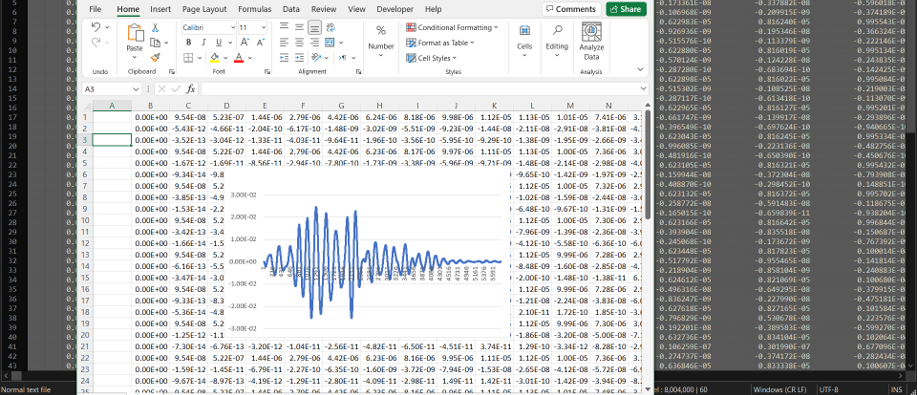Click the Redo arrow icon
Image resolution: width=917 pixels, height=395 pixels.
[96, 42]
